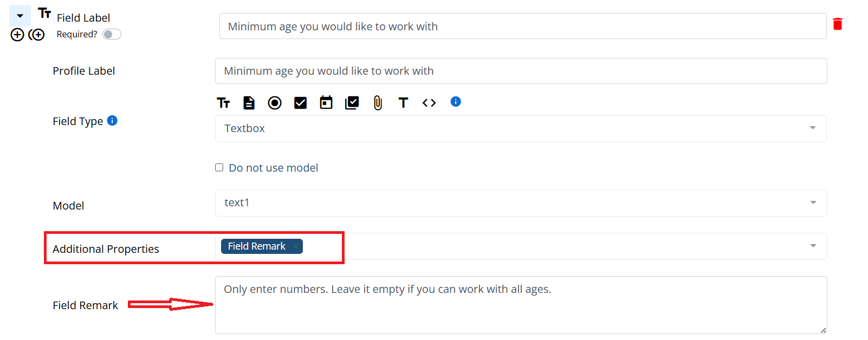Pick the paperclip attachment field type icon

pos(378,103)
